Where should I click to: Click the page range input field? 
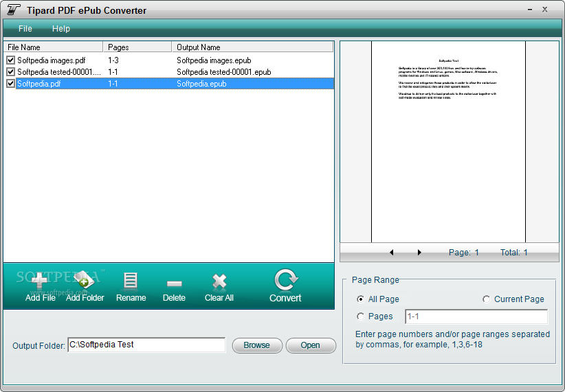476,316
